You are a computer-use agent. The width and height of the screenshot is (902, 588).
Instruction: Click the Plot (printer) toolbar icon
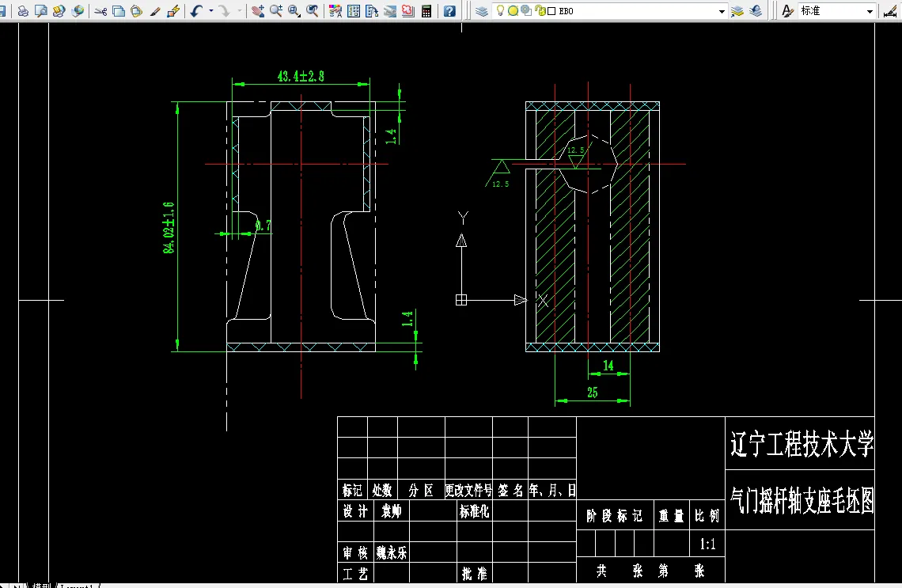[23, 11]
